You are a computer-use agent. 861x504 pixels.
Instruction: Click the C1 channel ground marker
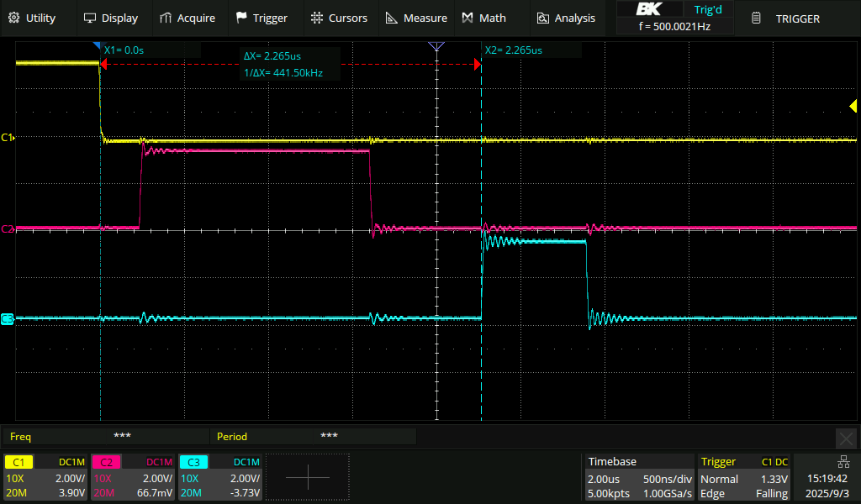[8, 137]
